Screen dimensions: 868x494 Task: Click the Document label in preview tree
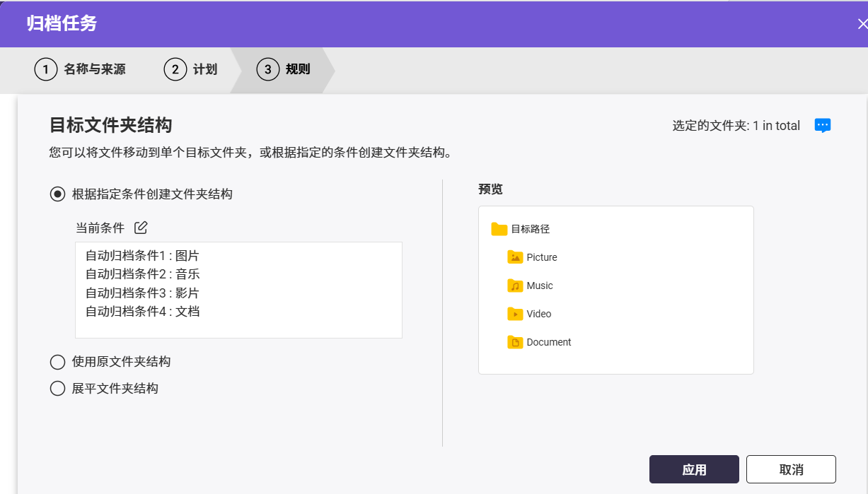click(549, 342)
